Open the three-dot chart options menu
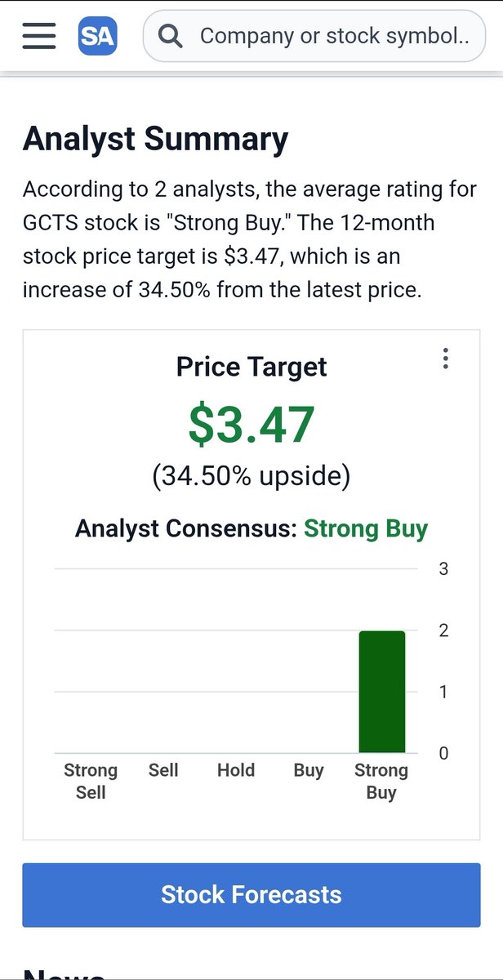Screen dimensions: 503x980 445,359
